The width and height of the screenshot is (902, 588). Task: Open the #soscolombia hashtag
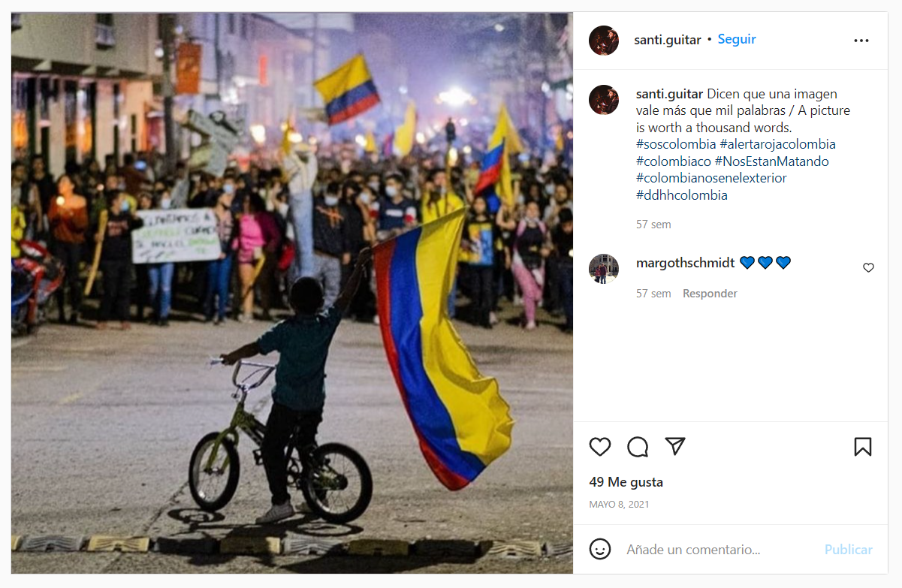676,144
